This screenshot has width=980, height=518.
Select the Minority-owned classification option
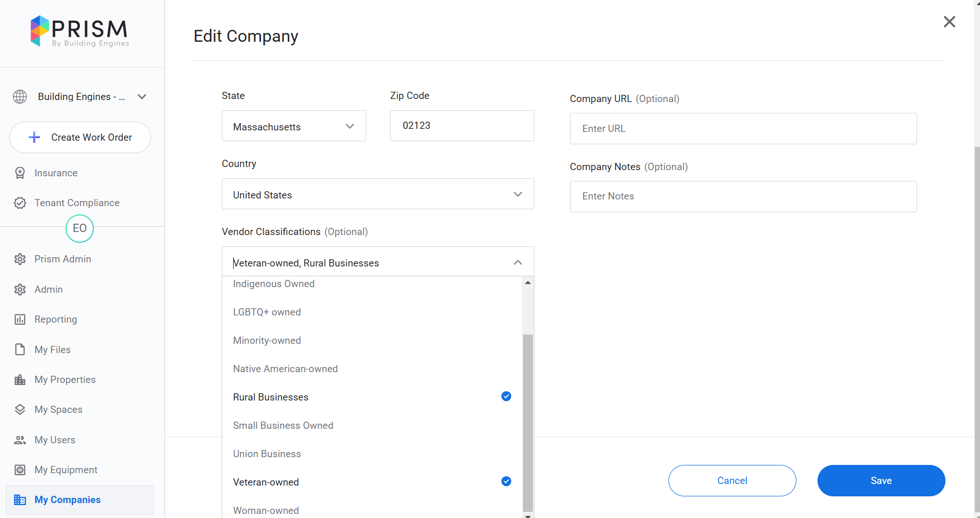point(267,341)
